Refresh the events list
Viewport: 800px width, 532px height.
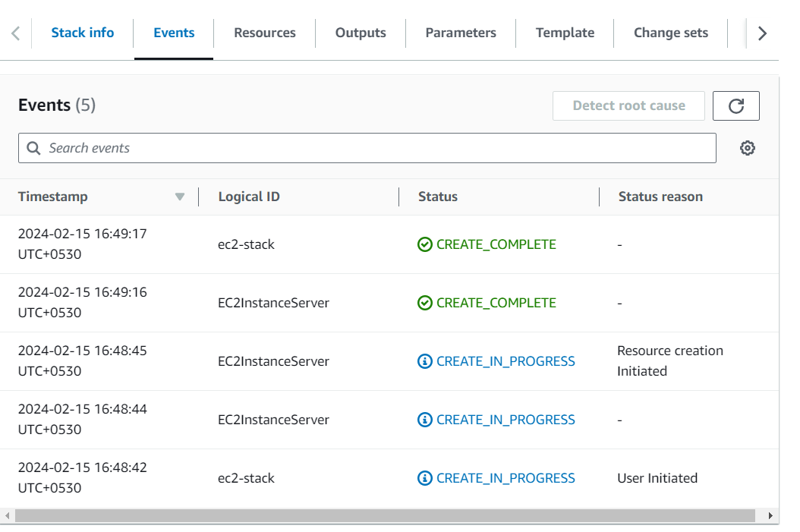[735, 106]
